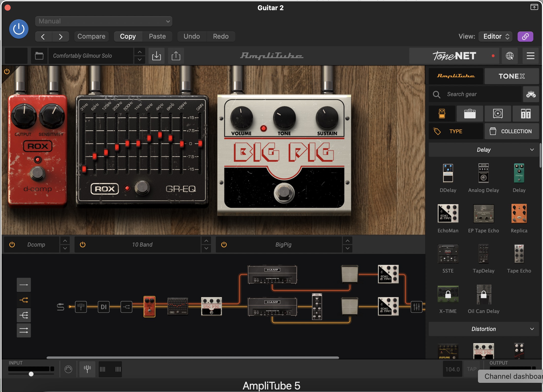
Task: Click the Copy button
Action: (128, 37)
